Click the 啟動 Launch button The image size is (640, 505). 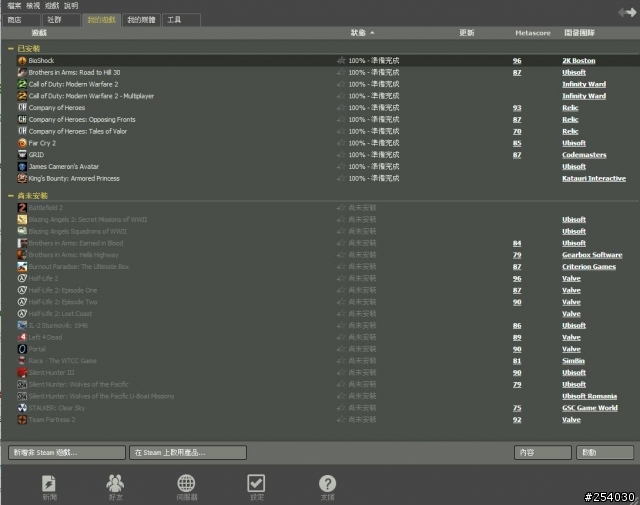click(x=605, y=452)
